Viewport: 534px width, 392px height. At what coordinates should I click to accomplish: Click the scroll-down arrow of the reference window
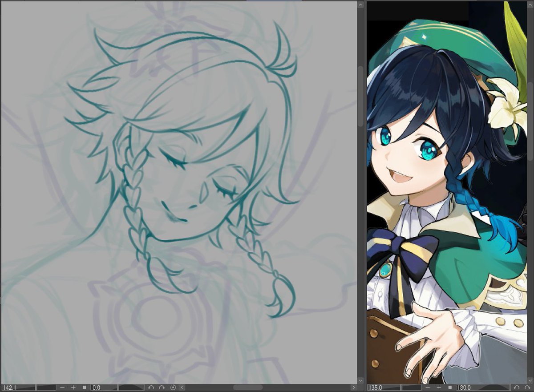(530, 380)
